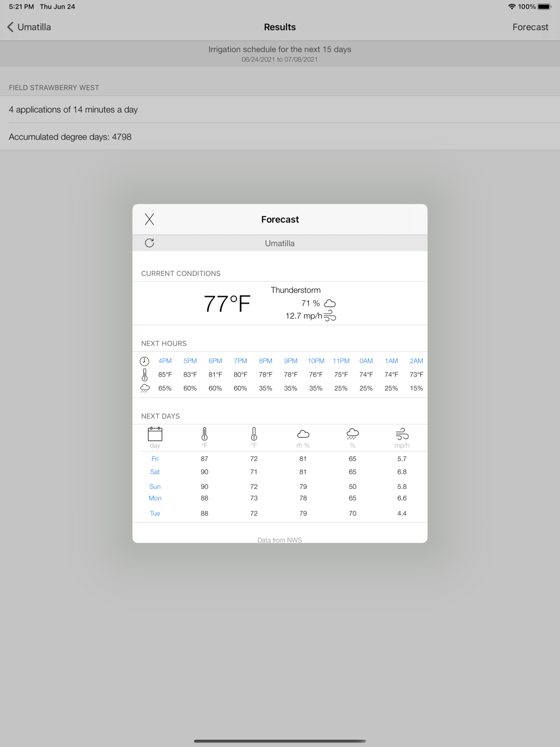Tap the rh % cloud column icon

point(303,434)
